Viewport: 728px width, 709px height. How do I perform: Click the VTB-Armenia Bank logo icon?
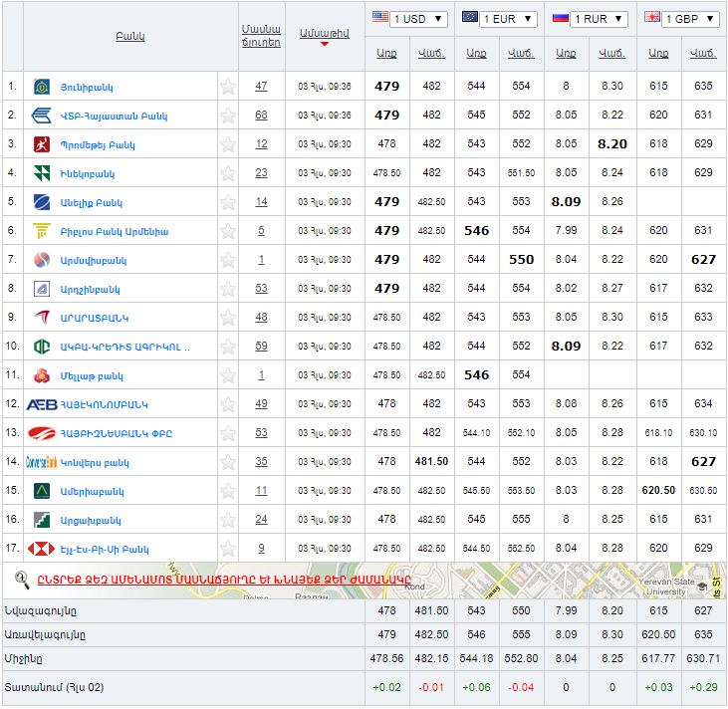click(x=42, y=116)
